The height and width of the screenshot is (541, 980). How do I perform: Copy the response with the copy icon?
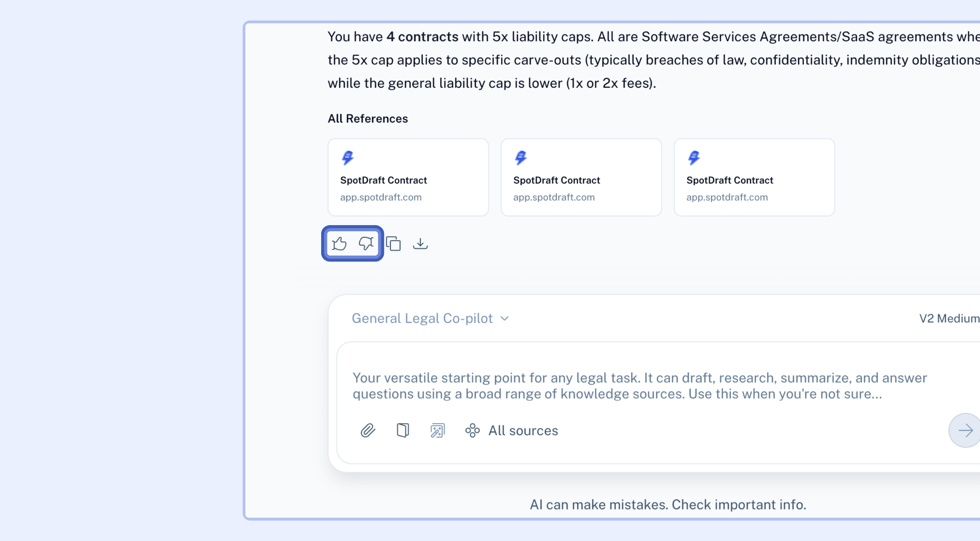[x=393, y=244]
